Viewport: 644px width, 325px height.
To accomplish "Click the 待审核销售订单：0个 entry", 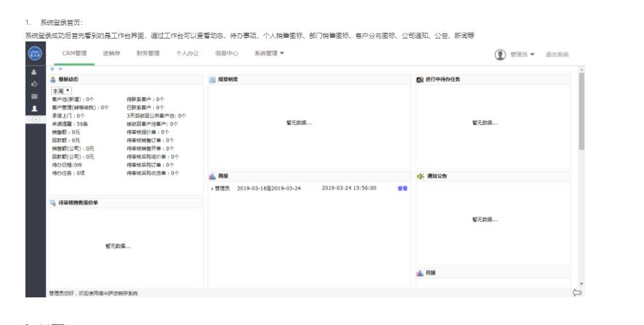I will [x=150, y=140].
